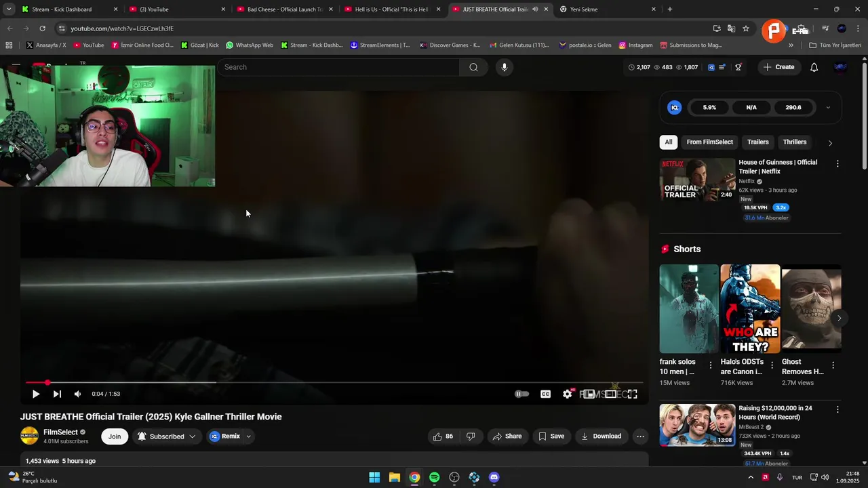Viewport: 868px width, 488px height.
Task: Bookmark this page with star icon
Action: coord(746,28)
